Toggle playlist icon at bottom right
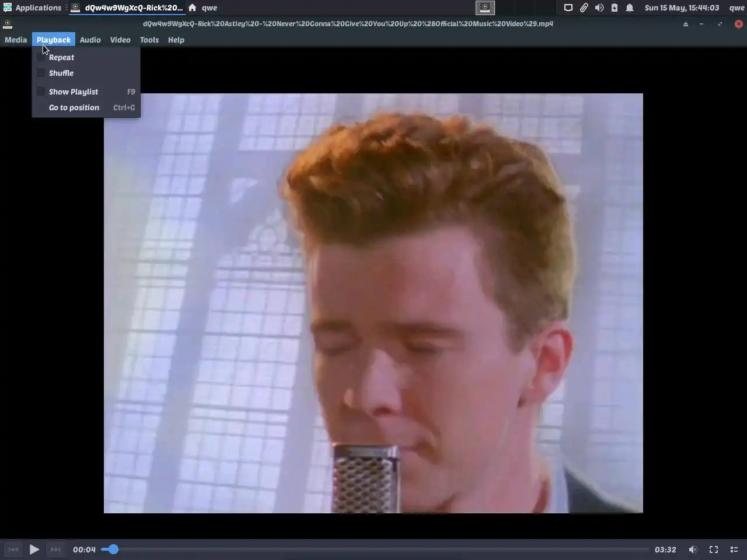Image resolution: width=747 pixels, height=560 pixels. [734, 549]
